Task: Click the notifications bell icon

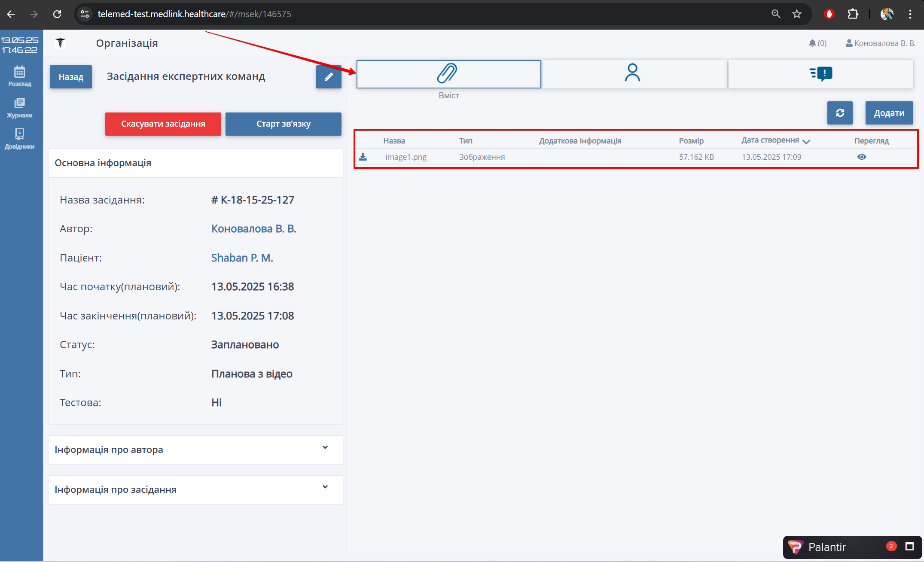Action: point(812,43)
